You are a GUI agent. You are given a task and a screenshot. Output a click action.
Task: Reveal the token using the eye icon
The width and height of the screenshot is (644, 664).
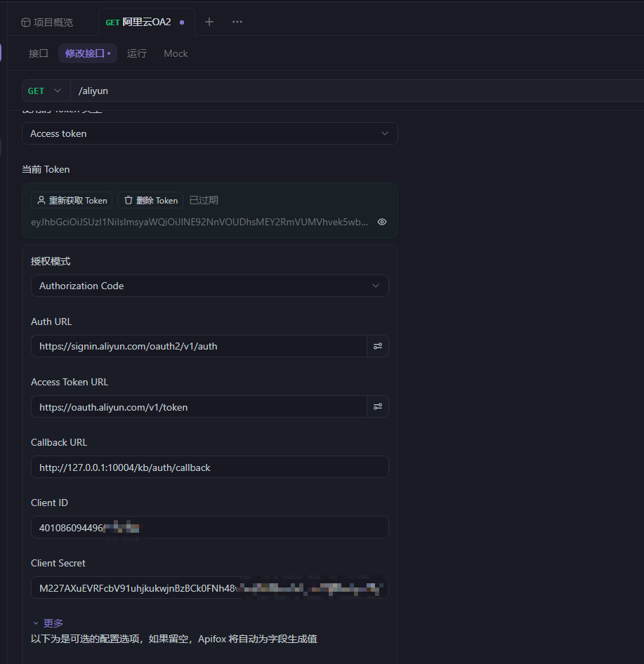pos(382,221)
